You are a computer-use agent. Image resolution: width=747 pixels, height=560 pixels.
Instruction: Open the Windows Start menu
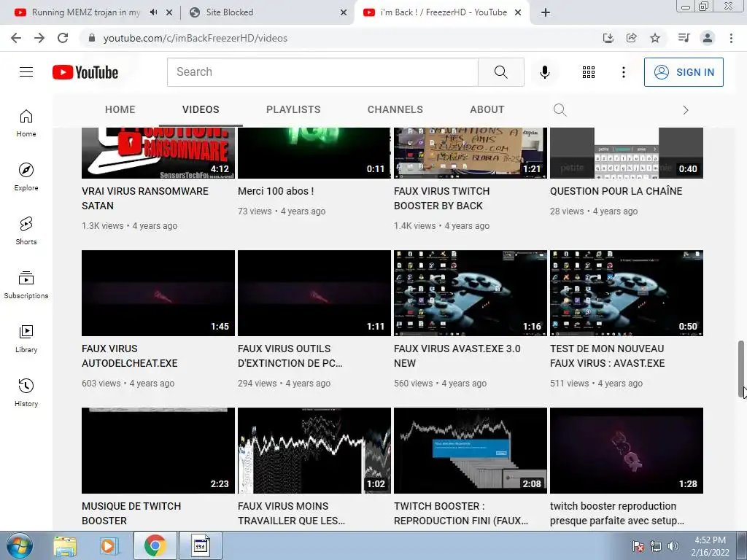click(18, 545)
